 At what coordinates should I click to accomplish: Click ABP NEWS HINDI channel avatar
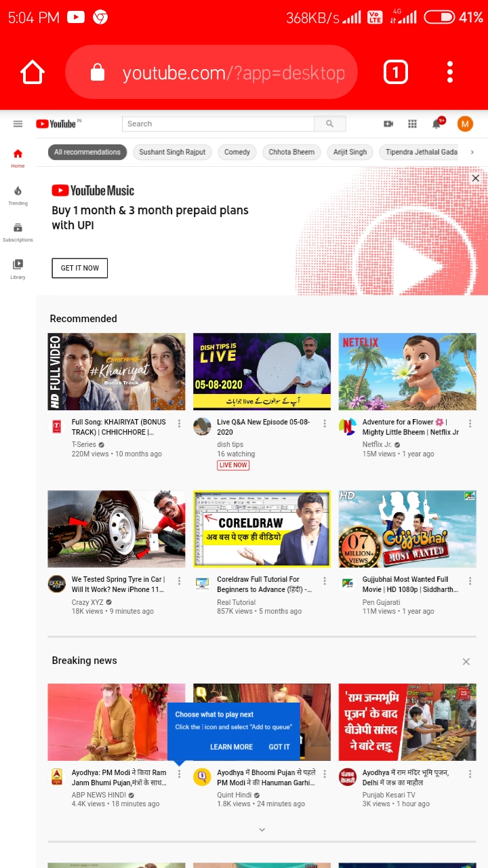(x=56, y=777)
